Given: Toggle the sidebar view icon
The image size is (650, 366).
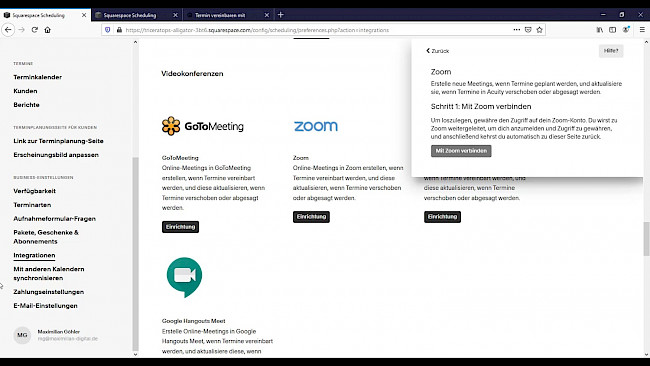Looking at the screenshot, I should 613,30.
